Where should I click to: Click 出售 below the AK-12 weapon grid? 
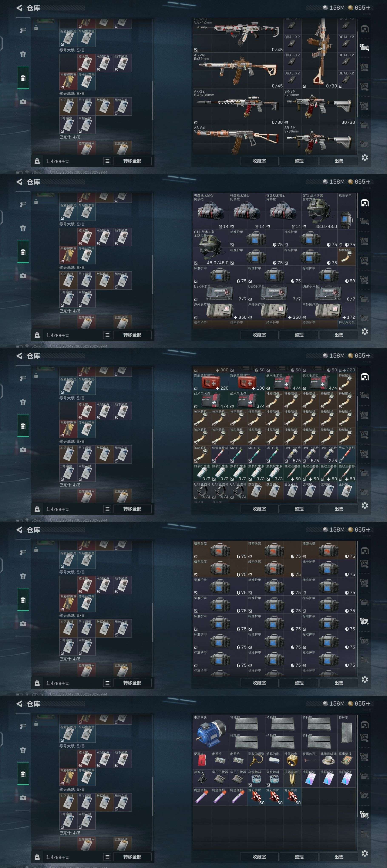[x=339, y=161]
